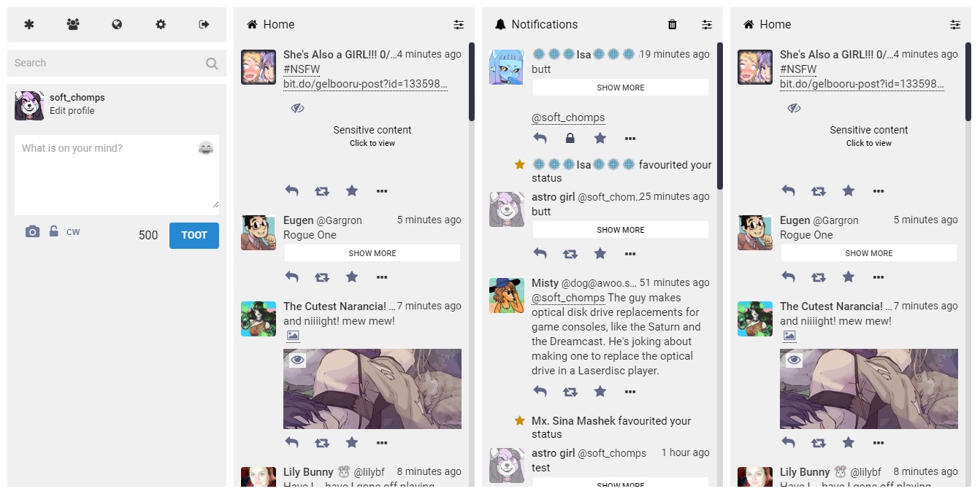Click the Notifications column scrollbar
This screenshot has height=494, width=980.
pos(720,117)
